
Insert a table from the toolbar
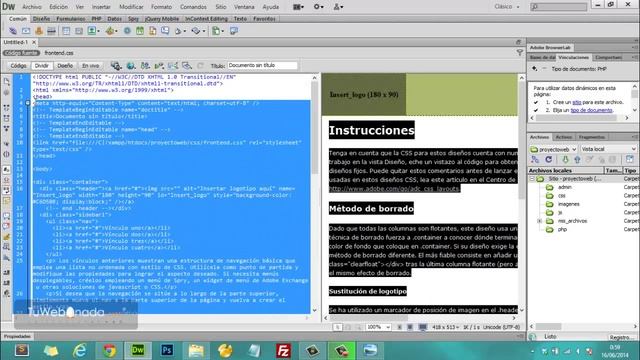(66, 31)
